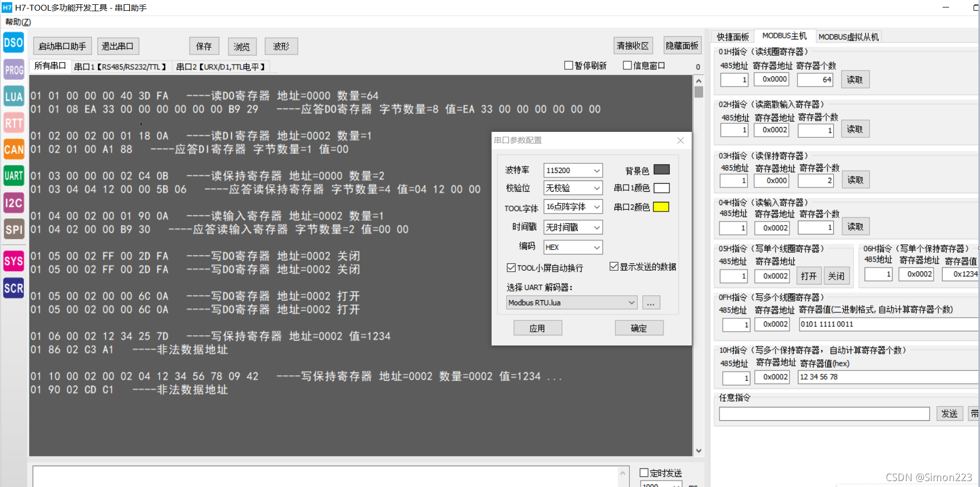Switch to the 所有串口 tab
This screenshot has height=487, width=980.
pyautogui.click(x=50, y=66)
